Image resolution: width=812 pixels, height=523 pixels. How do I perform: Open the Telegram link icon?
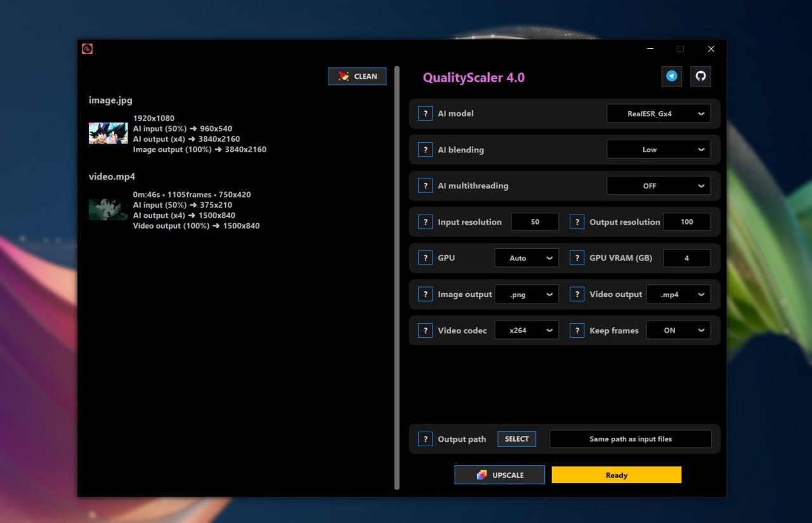tap(671, 76)
